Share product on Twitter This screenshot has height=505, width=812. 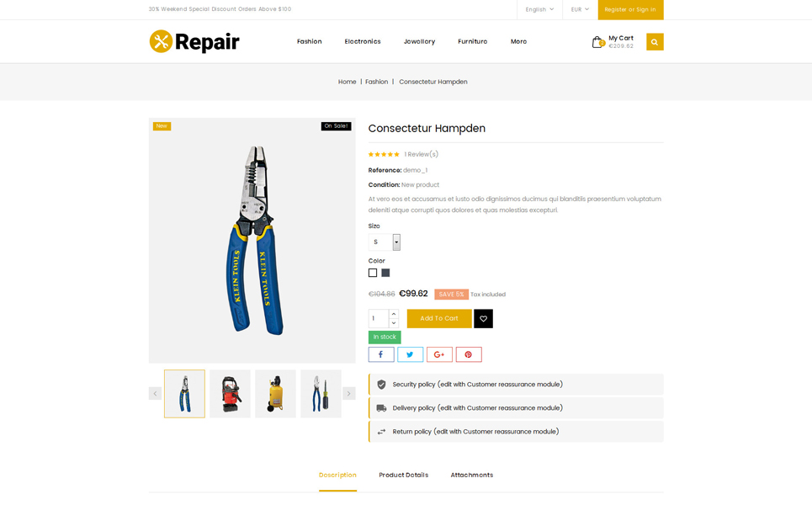point(410,354)
